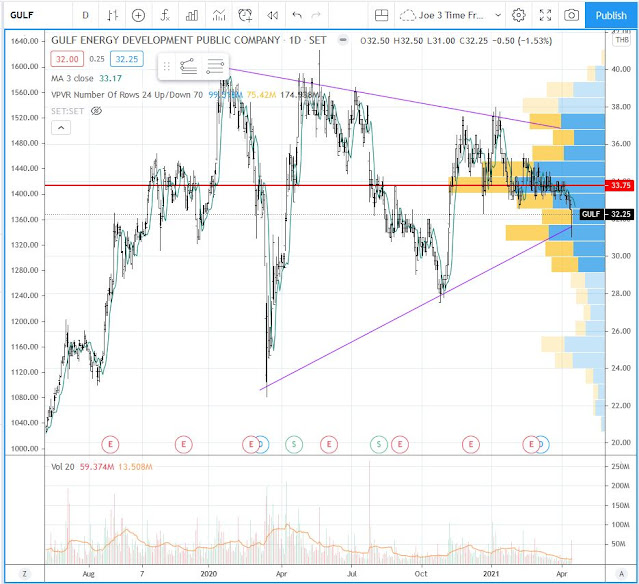Screen dimensions: 639x584
Task: Click the GULF 32.25 last price label
Action: point(606,214)
